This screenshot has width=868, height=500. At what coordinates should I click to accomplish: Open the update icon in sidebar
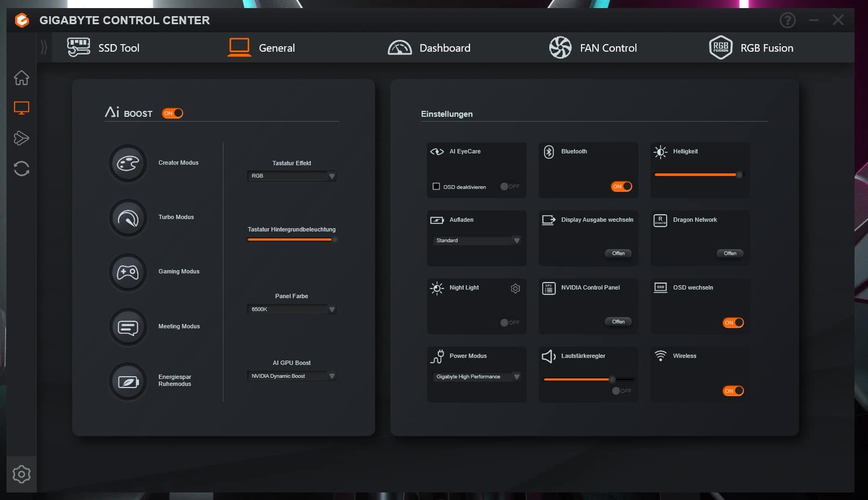(22, 168)
